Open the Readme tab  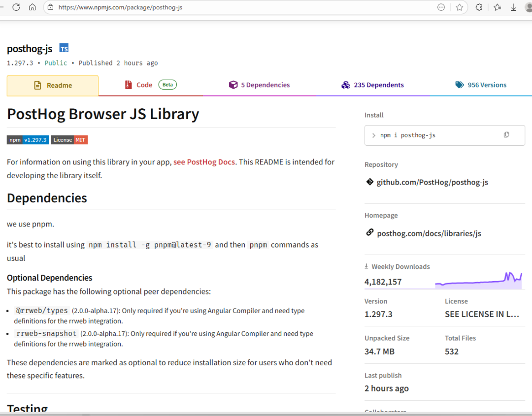(53, 86)
